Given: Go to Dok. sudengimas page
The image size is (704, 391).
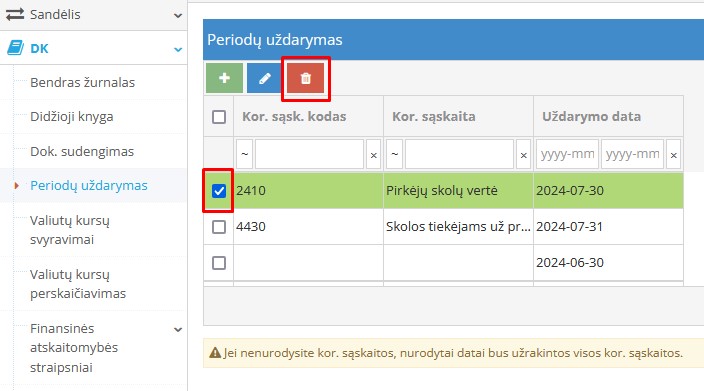Looking at the screenshot, I should (82, 151).
